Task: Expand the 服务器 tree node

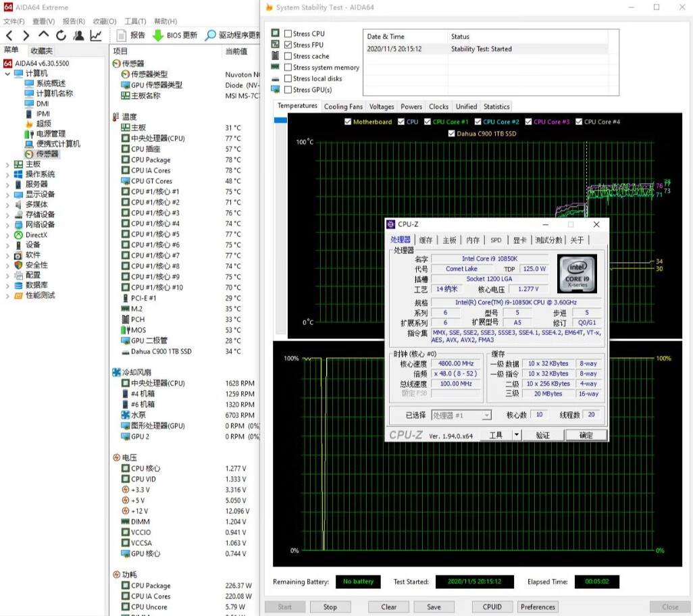Action: pyautogui.click(x=7, y=184)
